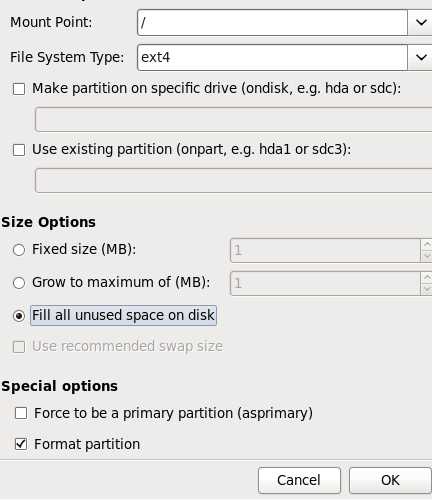Click the Cancel button

(299, 480)
